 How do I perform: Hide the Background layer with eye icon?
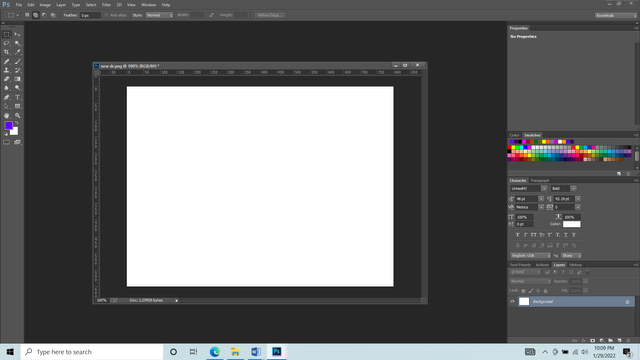pyautogui.click(x=513, y=302)
